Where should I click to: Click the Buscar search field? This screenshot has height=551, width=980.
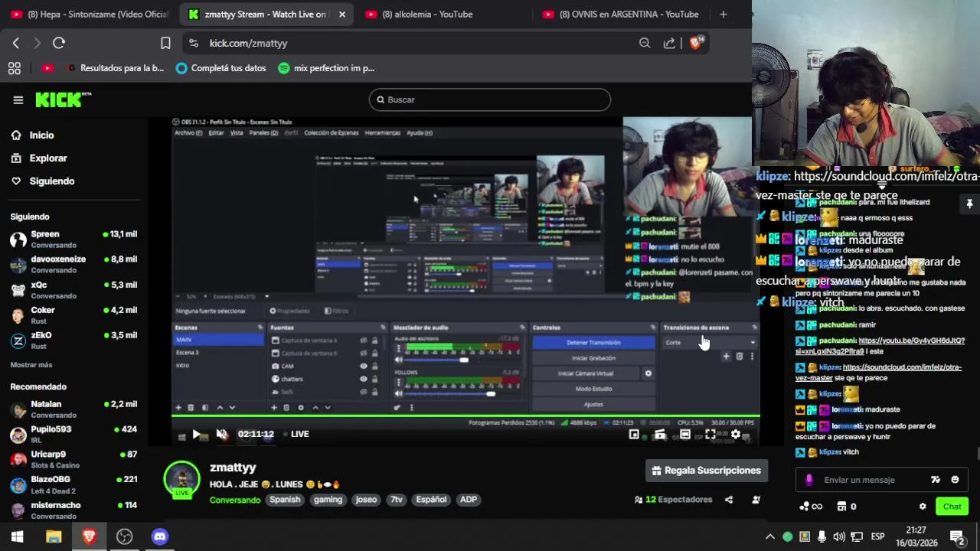490,99
